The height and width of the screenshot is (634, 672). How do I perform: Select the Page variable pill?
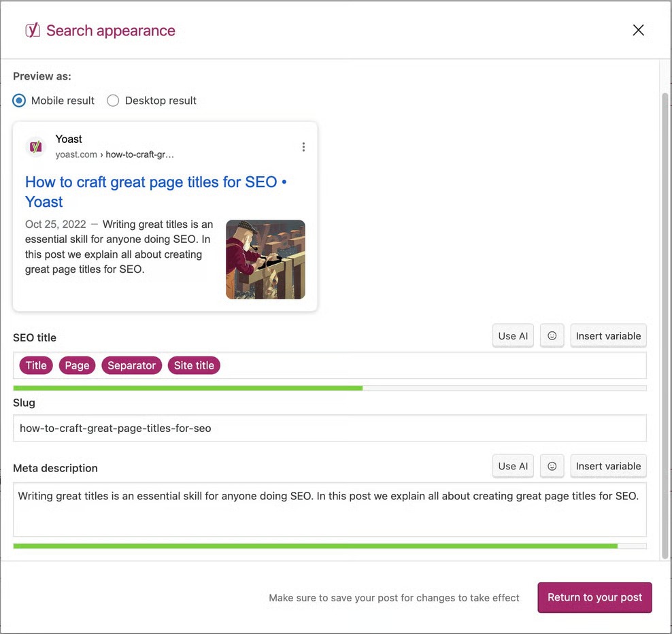click(x=77, y=365)
